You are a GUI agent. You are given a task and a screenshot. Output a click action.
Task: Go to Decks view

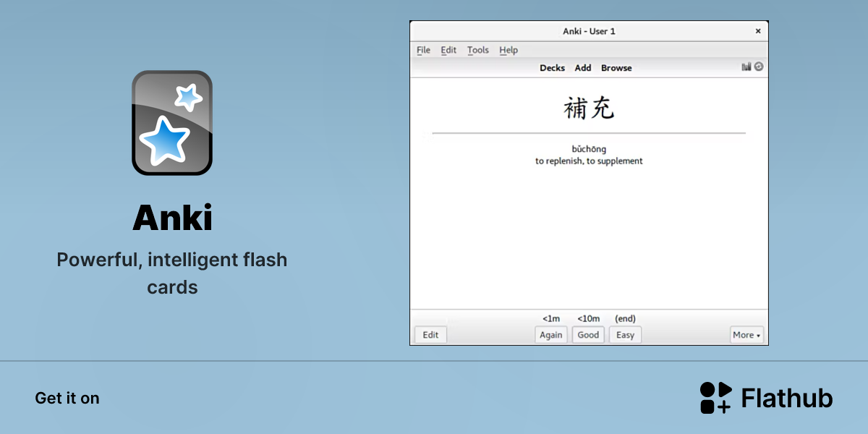552,68
